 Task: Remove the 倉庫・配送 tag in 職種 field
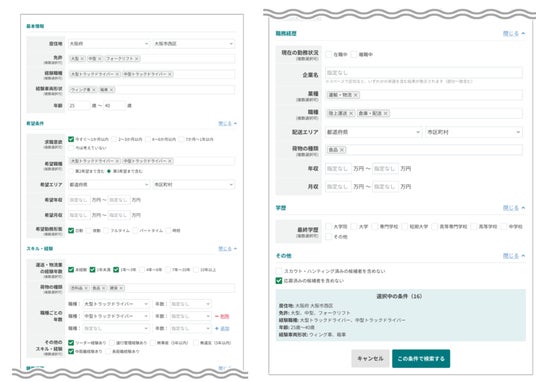pyautogui.click(x=386, y=113)
